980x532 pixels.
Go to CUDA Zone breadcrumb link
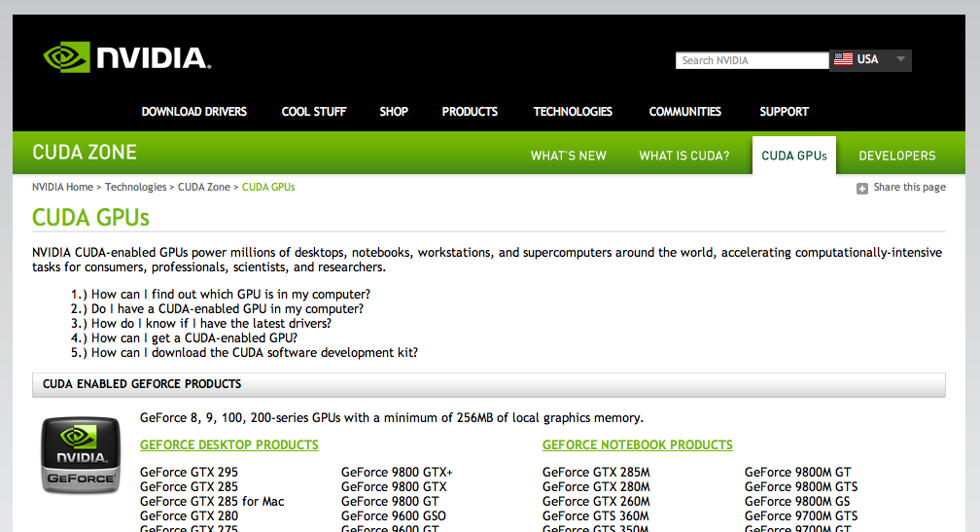click(x=204, y=187)
